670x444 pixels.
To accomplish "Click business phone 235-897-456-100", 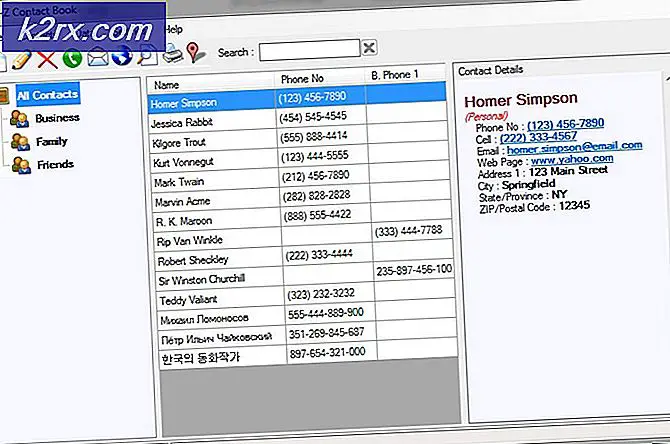I will (x=414, y=270).
